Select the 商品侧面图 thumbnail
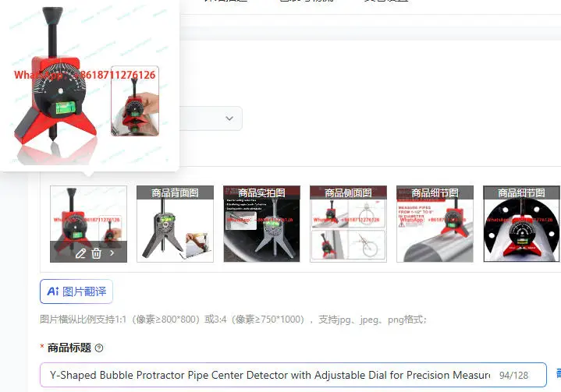561x392 pixels. [x=348, y=224]
